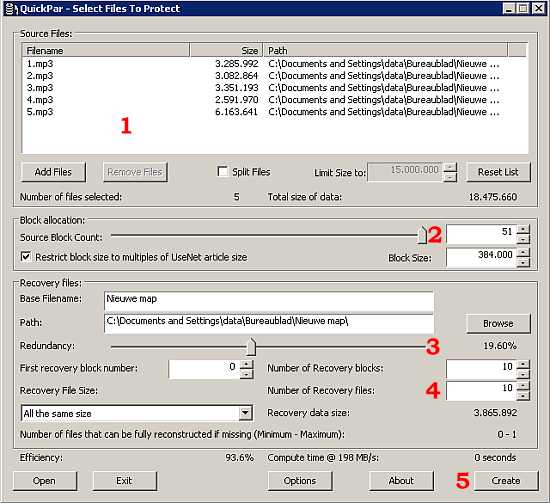The image size is (550, 503).
Task: Click the Open button
Action: click(45, 481)
